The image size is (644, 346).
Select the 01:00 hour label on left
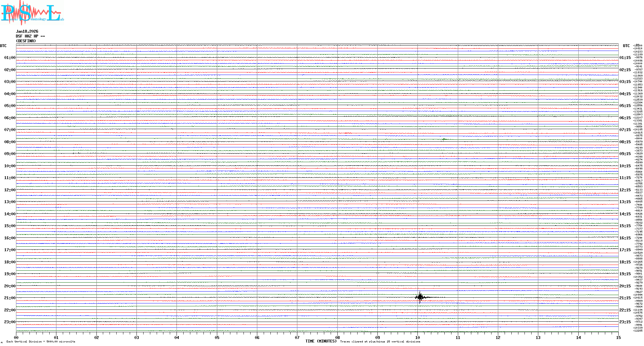(10, 58)
